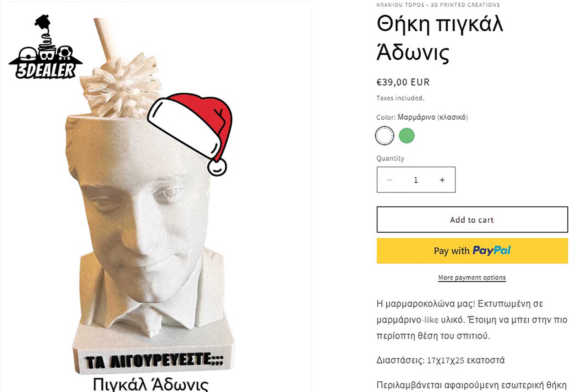Click the Διαστάσεις dimensions text

440,360
